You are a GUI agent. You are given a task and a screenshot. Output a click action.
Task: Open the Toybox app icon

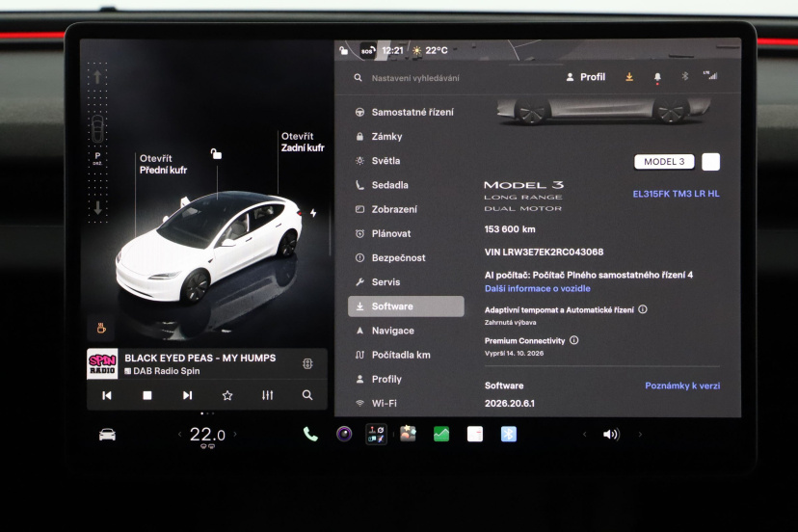coord(409,434)
